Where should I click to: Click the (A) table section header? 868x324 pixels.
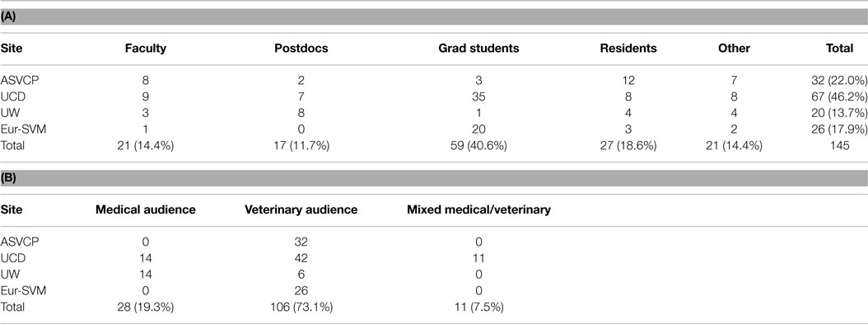pos(434,16)
